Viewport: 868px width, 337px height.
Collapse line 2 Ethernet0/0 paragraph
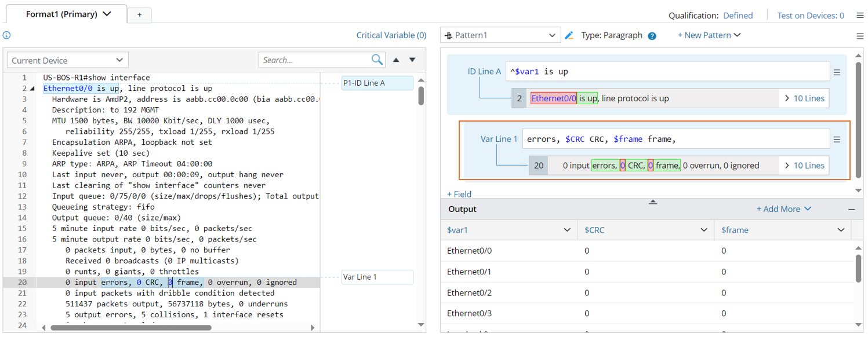[x=32, y=89]
